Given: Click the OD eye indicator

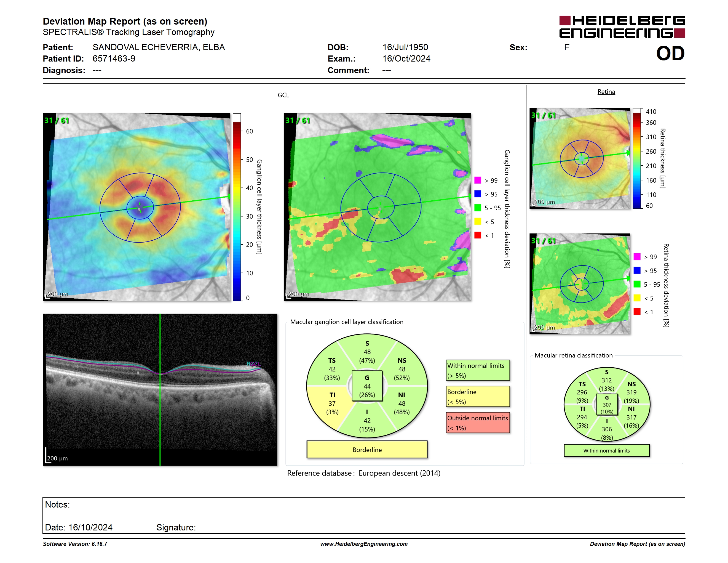Looking at the screenshot, I should point(670,53).
